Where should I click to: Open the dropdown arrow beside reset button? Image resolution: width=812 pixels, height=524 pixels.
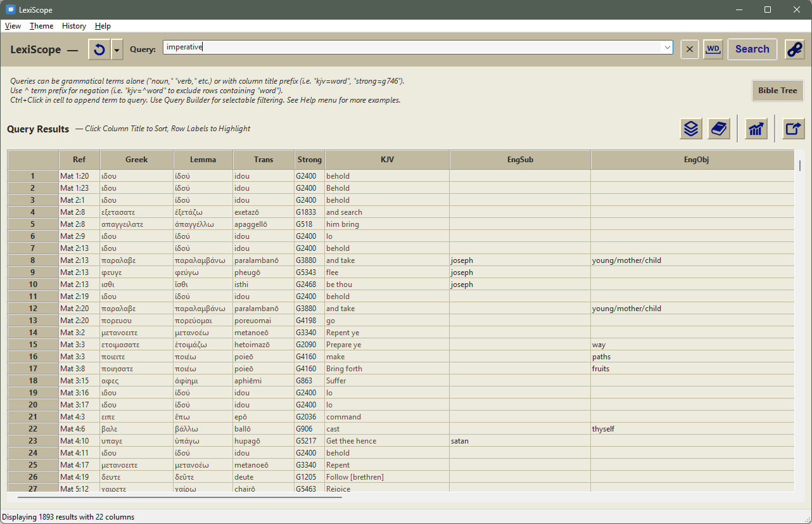117,49
